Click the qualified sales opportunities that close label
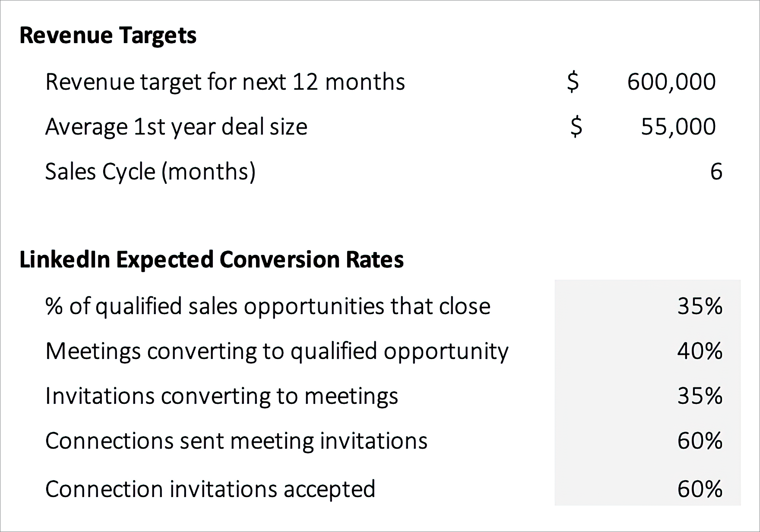 pos(268,306)
